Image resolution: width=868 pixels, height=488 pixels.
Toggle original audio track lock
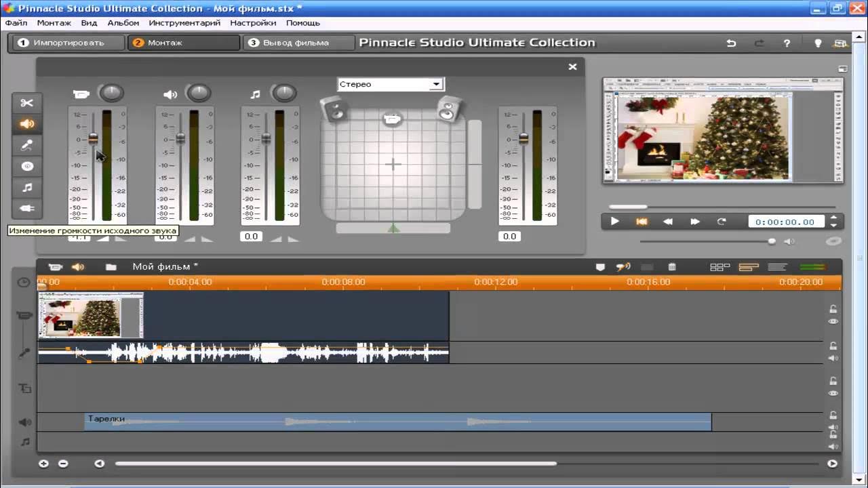point(833,346)
